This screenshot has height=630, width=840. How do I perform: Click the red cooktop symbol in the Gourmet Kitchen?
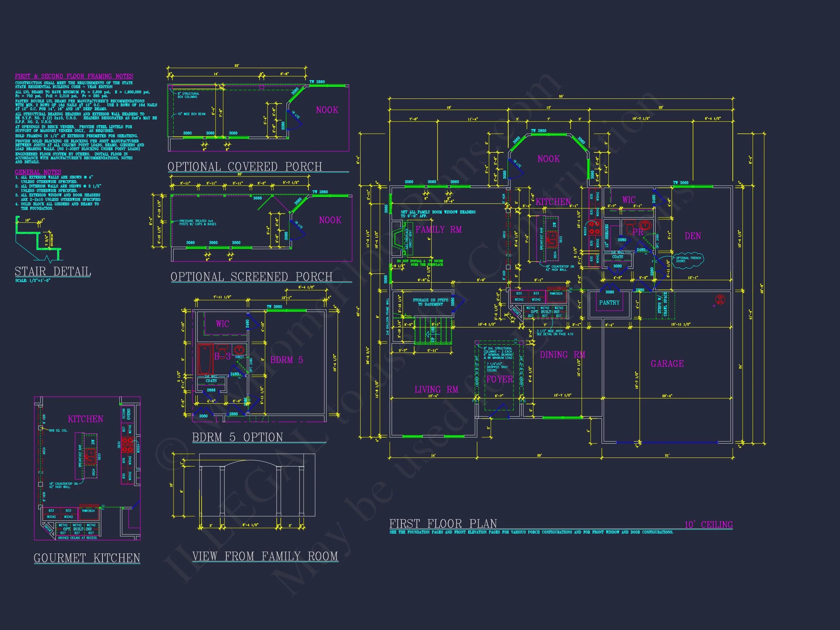coord(127,445)
